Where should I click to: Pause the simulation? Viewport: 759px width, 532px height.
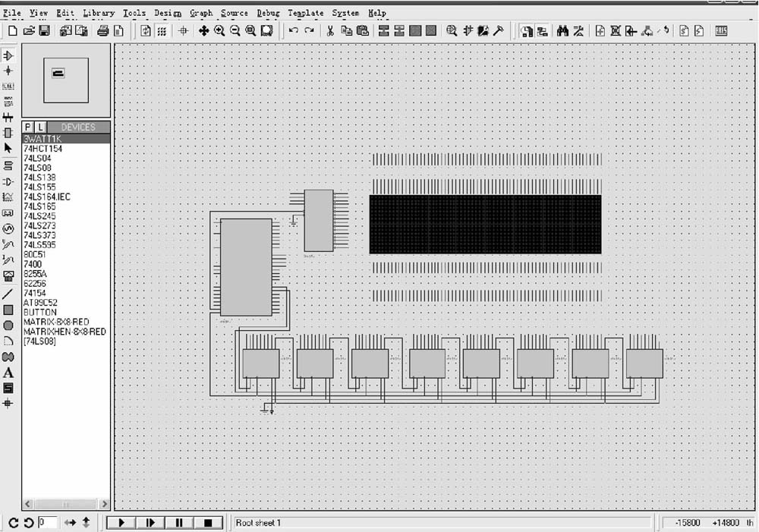[x=179, y=523]
